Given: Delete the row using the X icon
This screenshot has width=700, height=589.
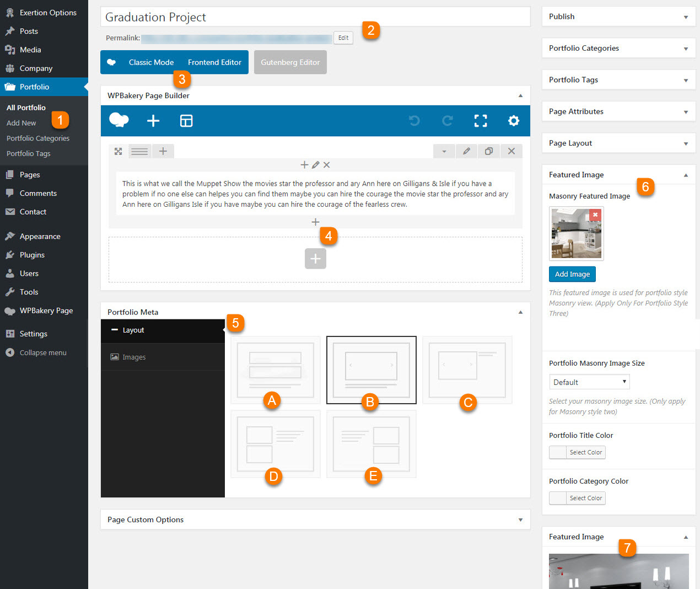Looking at the screenshot, I should coord(511,151).
